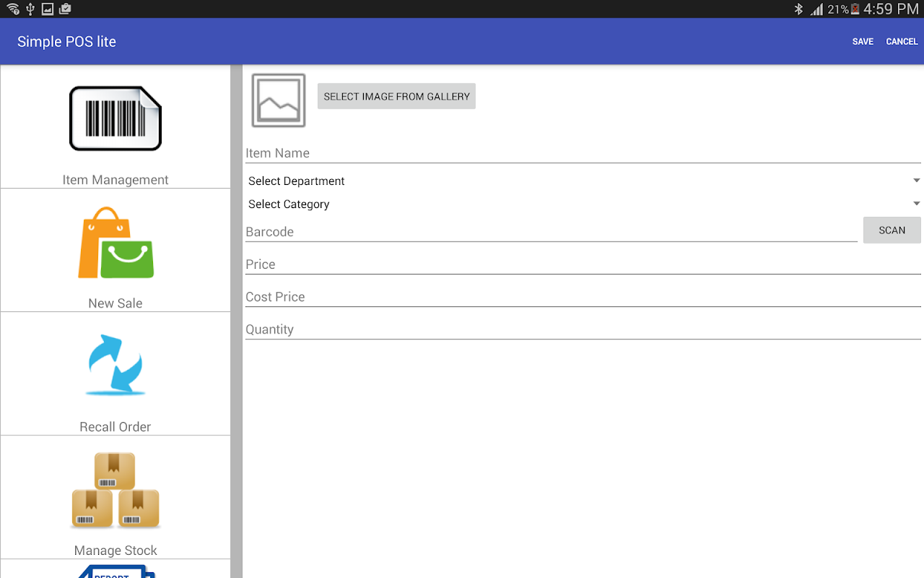Go to Recall Order label
The height and width of the screenshot is (578, 924).
115,427
